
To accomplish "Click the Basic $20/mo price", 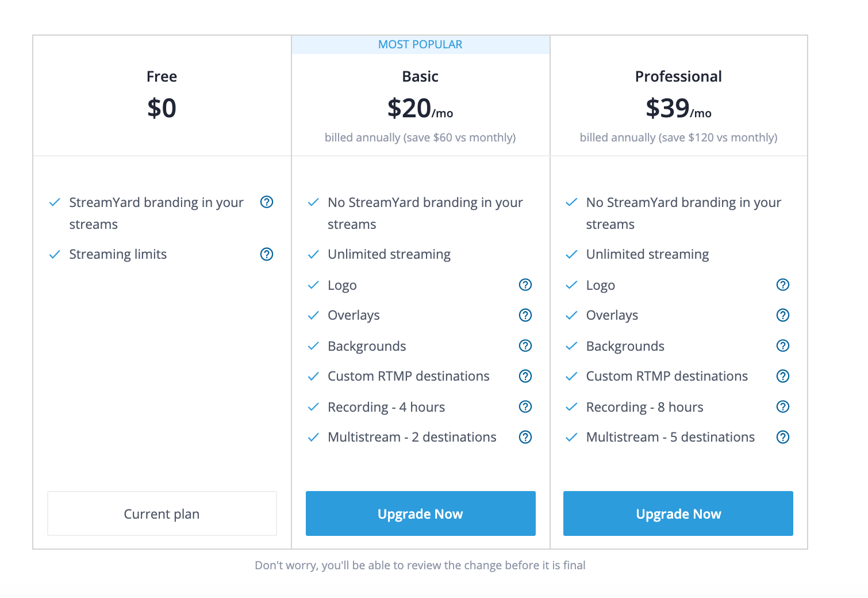I will [x=420, y=108].
